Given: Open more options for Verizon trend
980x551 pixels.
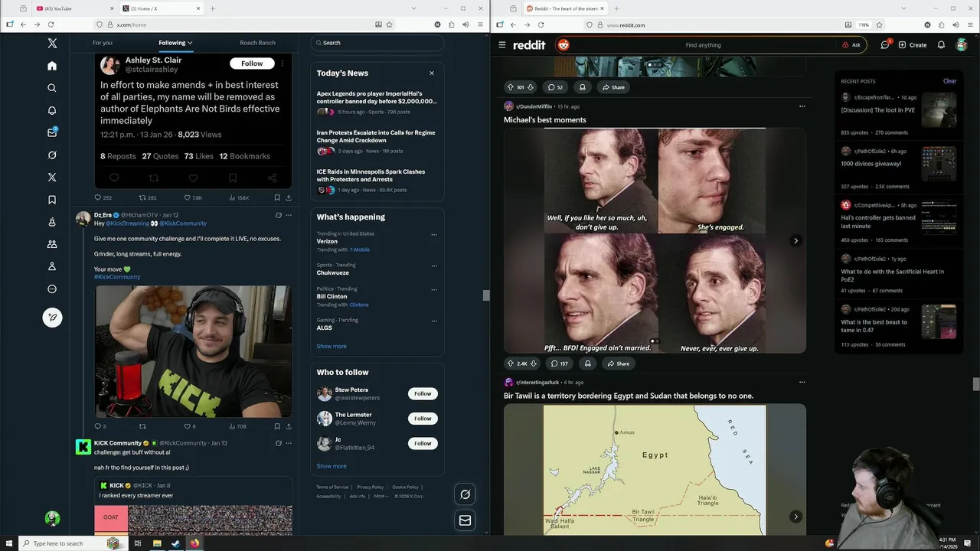Looking at the screenshot, I should 434,234.
